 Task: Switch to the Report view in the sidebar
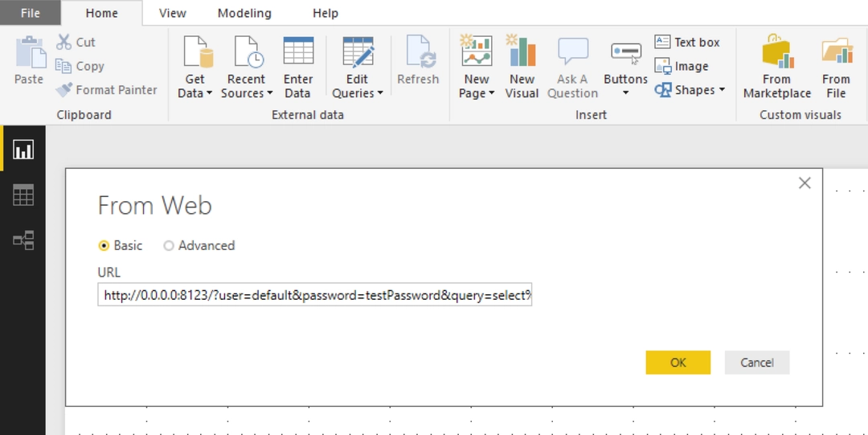(23, 149)
